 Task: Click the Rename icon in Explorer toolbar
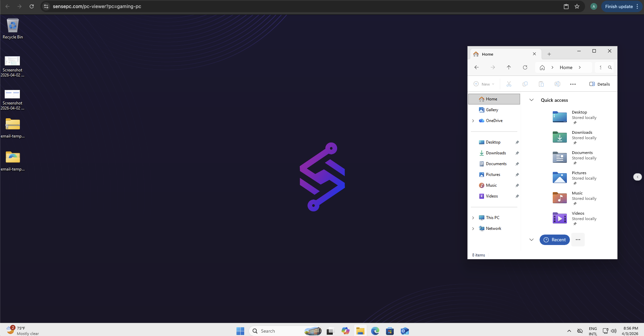557,84
